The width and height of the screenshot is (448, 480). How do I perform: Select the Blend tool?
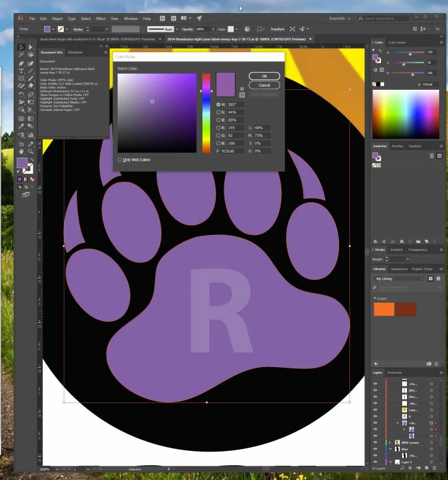(30, 126)
